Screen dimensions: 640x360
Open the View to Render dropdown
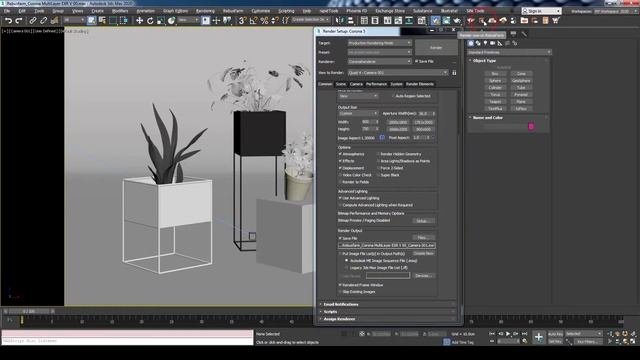pyautogui.click(x=398, y=73)
